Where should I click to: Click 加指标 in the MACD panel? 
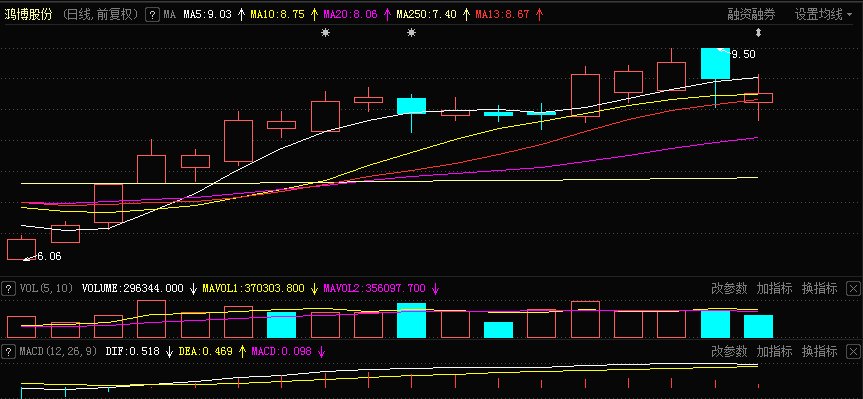point(774,351)
